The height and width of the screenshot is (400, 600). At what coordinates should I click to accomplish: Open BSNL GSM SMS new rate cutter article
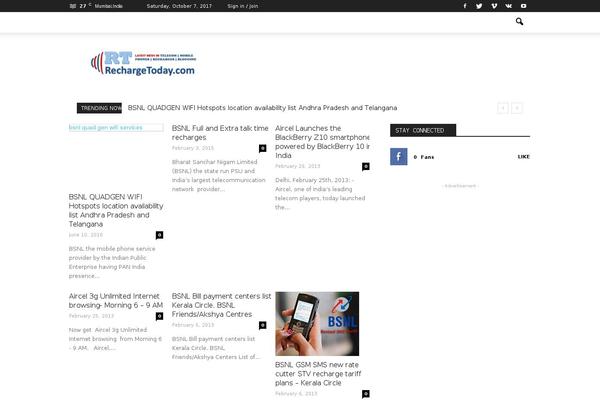pyautogui.click(x=318, y=374)
